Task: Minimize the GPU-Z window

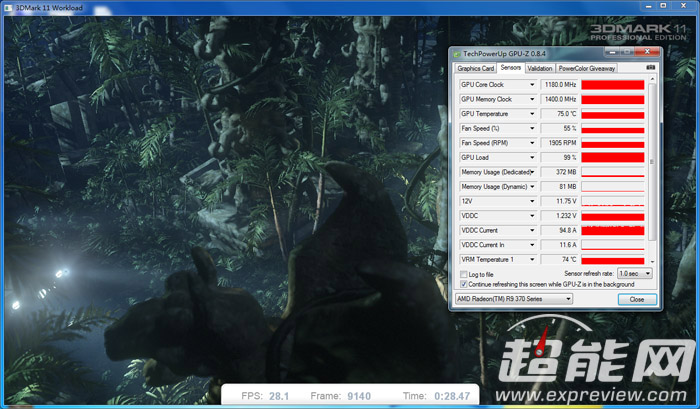Action: [x=612, y=52]
